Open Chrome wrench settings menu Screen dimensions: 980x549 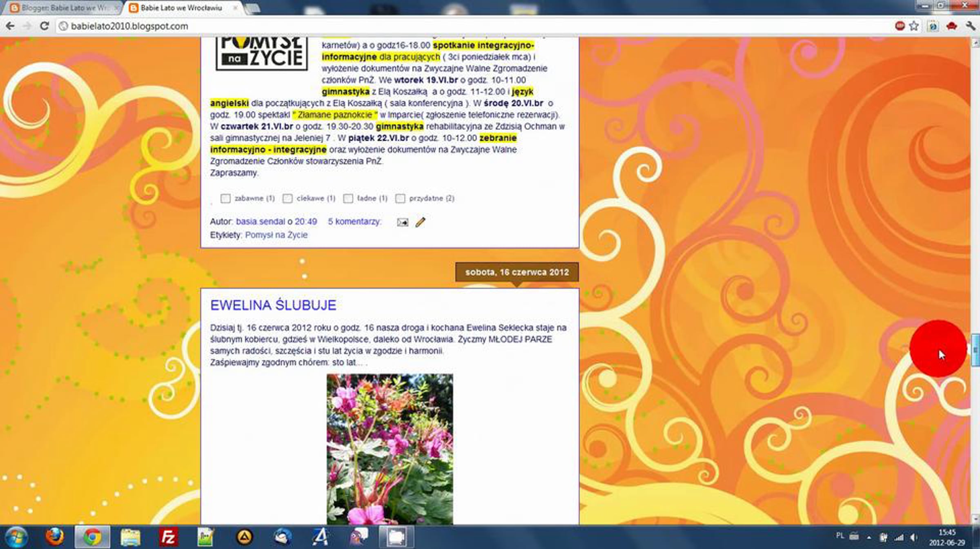click(x=970, y=26)
